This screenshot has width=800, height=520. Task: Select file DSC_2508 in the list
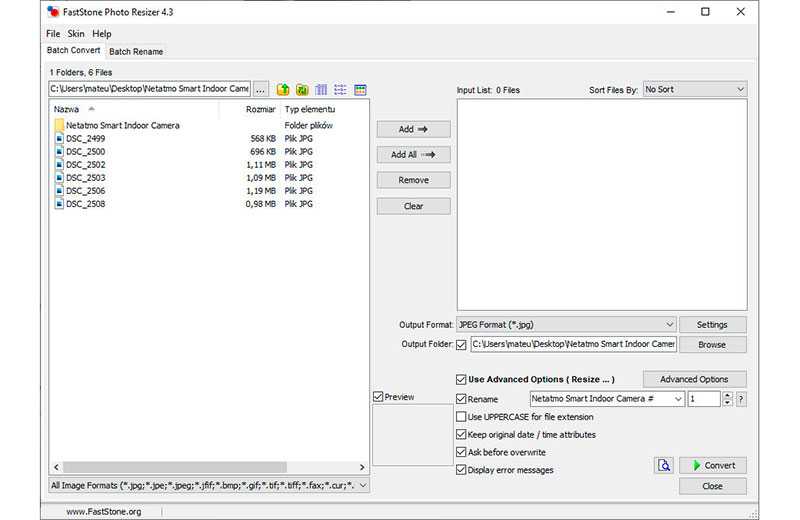point(85,204)
